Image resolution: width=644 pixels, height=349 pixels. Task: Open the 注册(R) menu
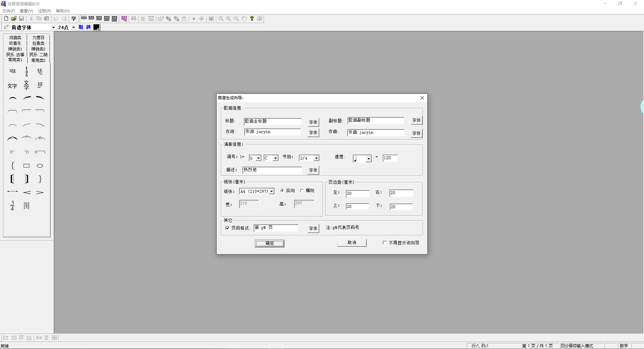pyautogui.click(x=45, y=11)
